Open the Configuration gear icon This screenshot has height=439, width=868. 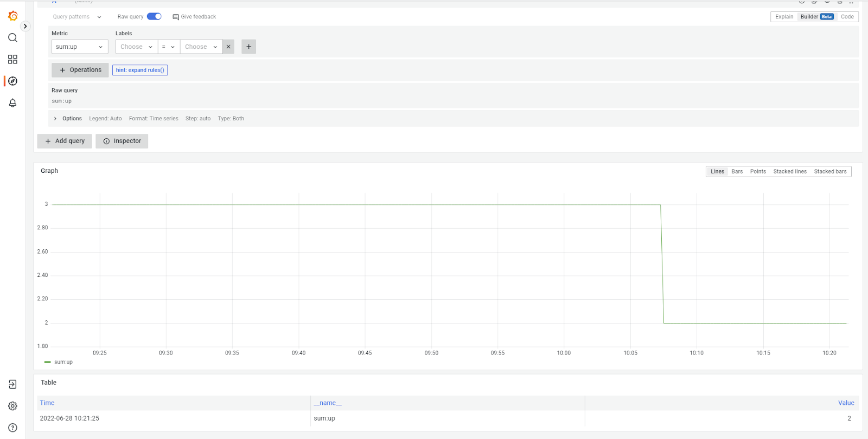(12, 406)
